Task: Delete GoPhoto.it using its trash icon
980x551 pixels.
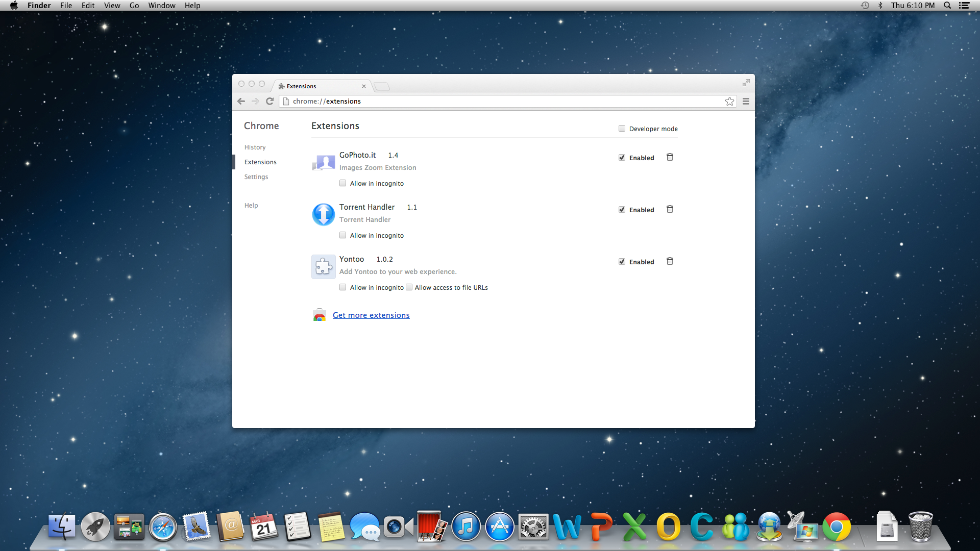Action: [x=670, y=157]
